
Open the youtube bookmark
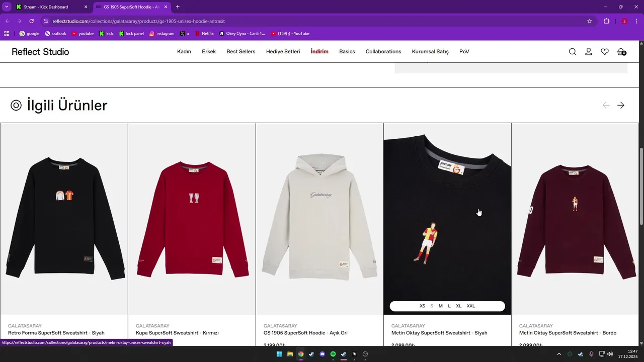[83, 34]
